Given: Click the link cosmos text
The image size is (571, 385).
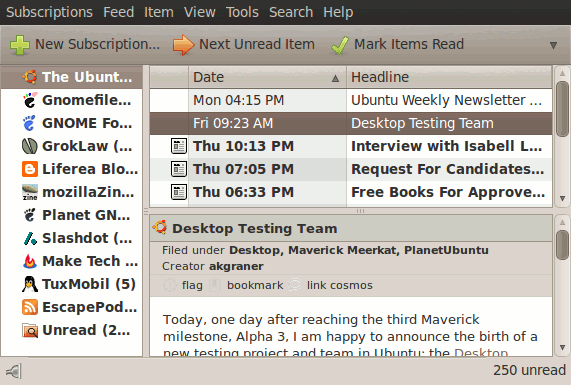Looking at the screenshot, I should 339,285.
